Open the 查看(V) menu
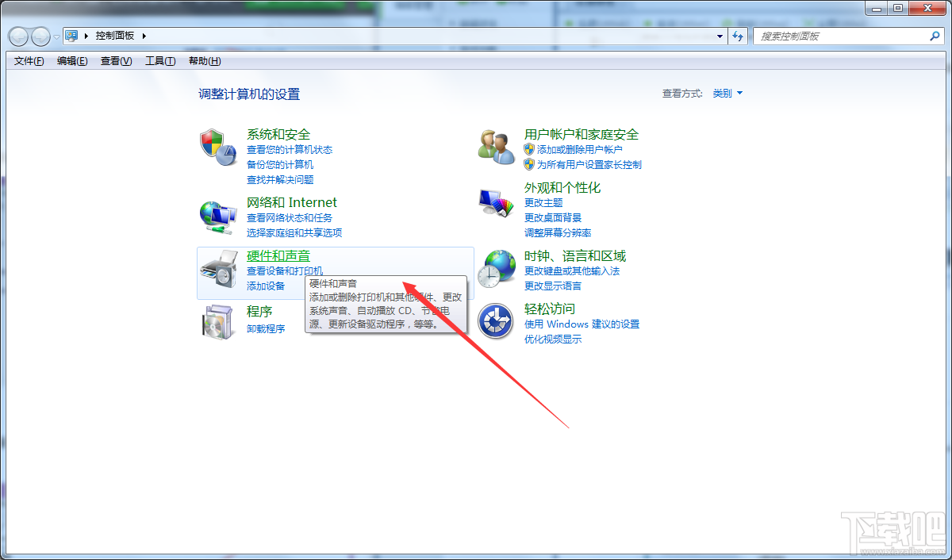952x560 pixels. coord(116,61)
